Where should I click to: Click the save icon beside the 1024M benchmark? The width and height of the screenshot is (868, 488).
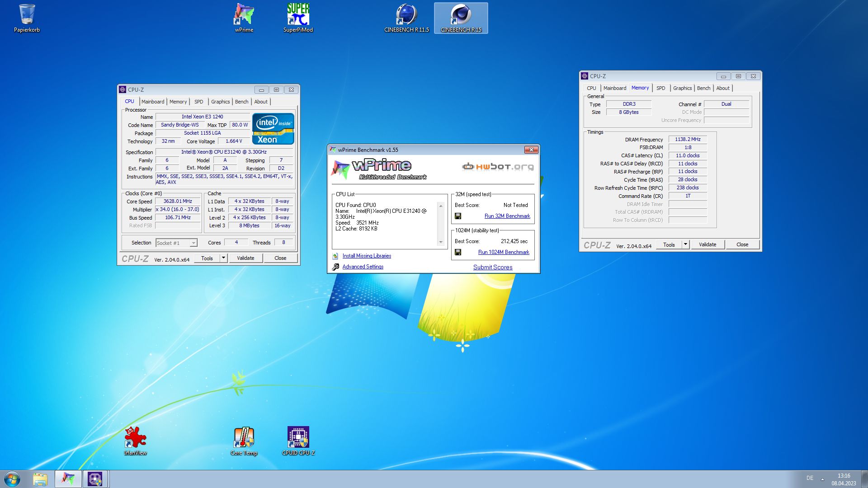[x=458, y=252]
